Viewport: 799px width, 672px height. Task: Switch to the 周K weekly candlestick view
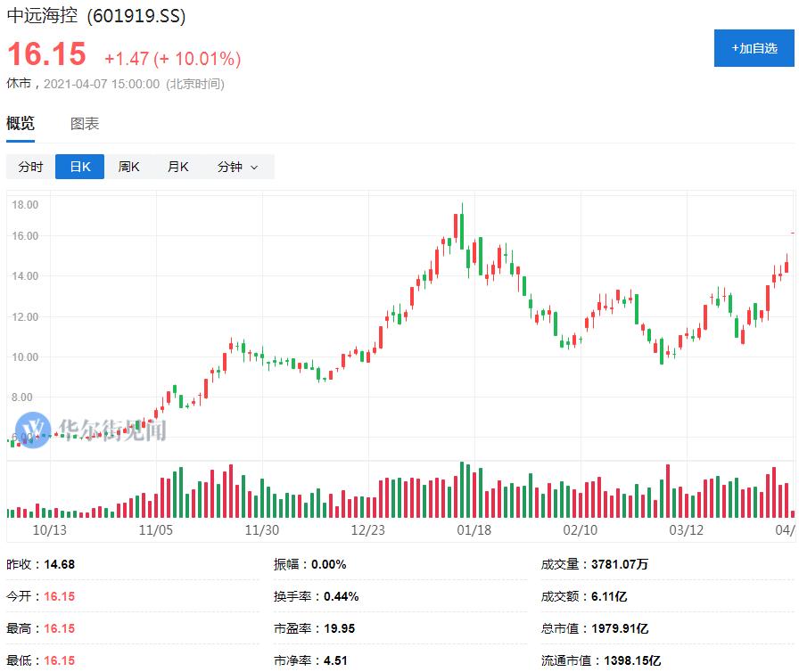(x=128, y=167)
